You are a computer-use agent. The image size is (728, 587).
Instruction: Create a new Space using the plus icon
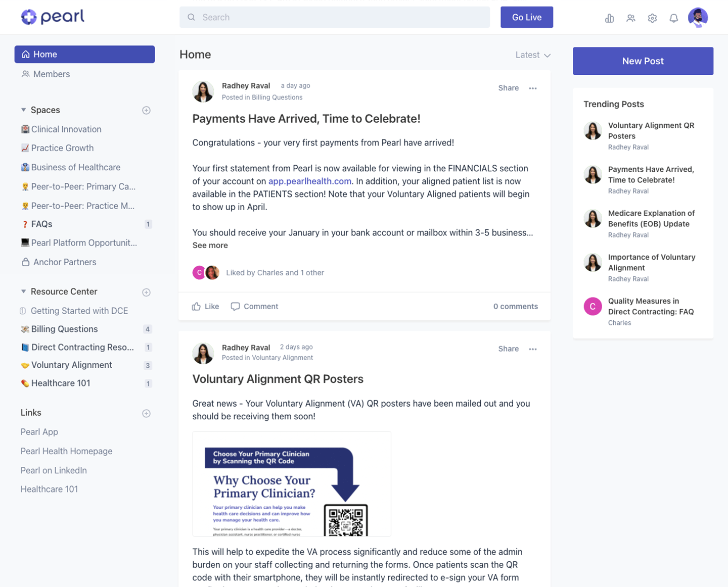tap(146, 110)
